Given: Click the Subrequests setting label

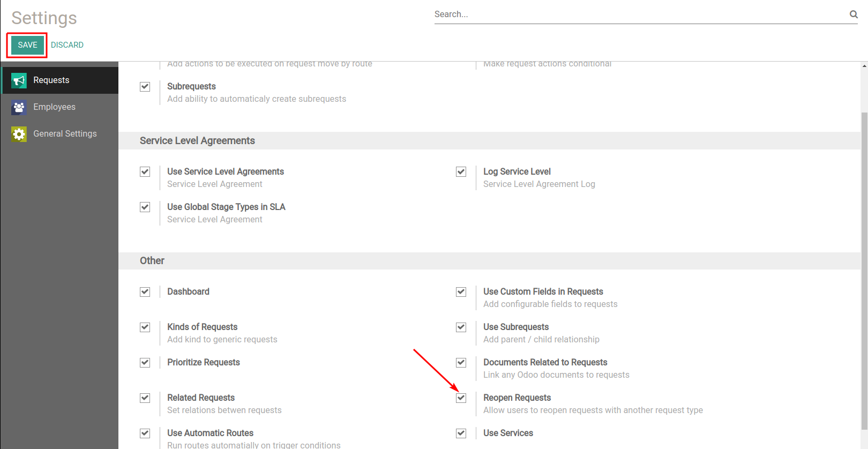Looking at the screenshot, I should point(191,86).
